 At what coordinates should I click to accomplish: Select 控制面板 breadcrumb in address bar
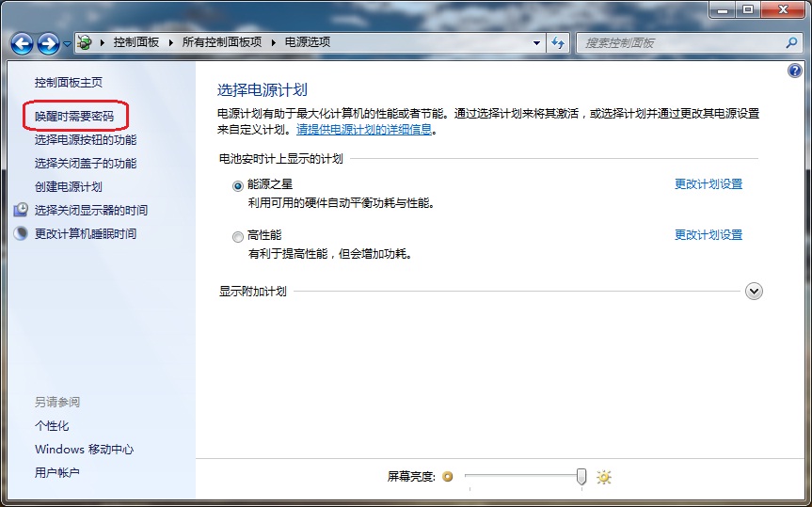(x=136, y=42)
